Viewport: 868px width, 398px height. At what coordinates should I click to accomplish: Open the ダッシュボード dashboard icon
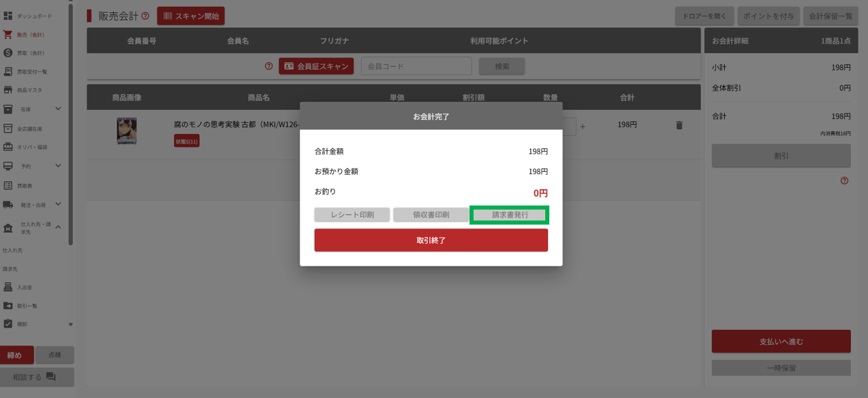(x=8, y=15)
